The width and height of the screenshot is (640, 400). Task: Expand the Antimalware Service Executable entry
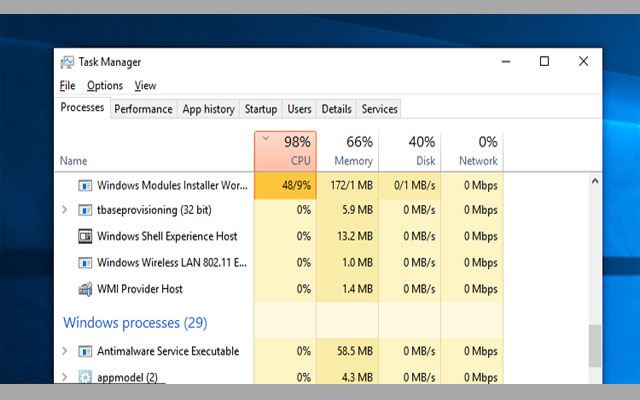point(65,352)
